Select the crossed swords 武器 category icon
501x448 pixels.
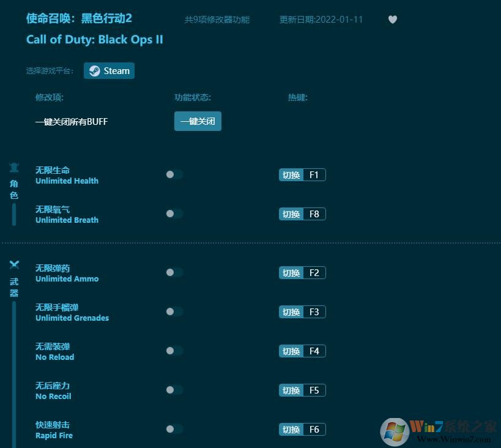click(14, 264)
